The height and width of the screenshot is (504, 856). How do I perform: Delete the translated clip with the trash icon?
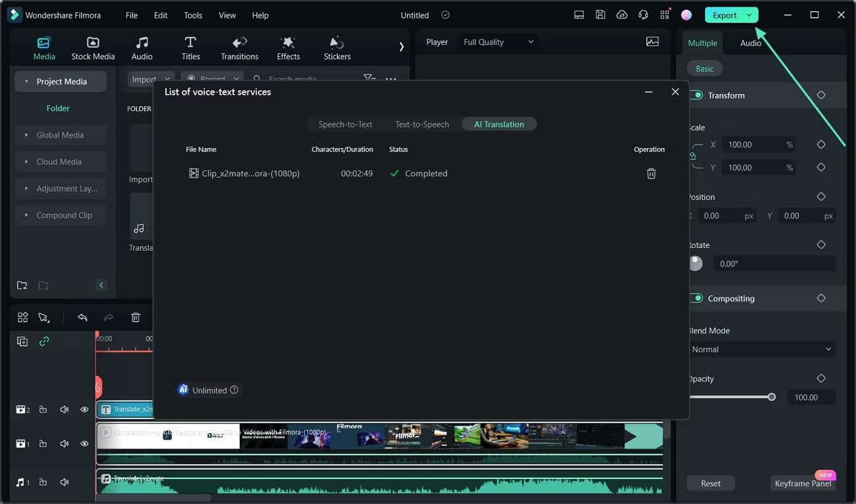coord(651,174)
